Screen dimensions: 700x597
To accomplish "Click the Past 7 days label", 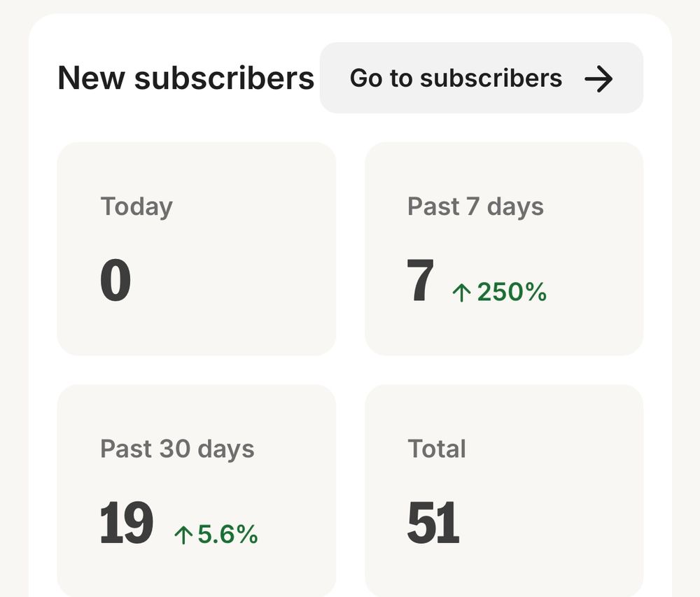I will 475,207.
